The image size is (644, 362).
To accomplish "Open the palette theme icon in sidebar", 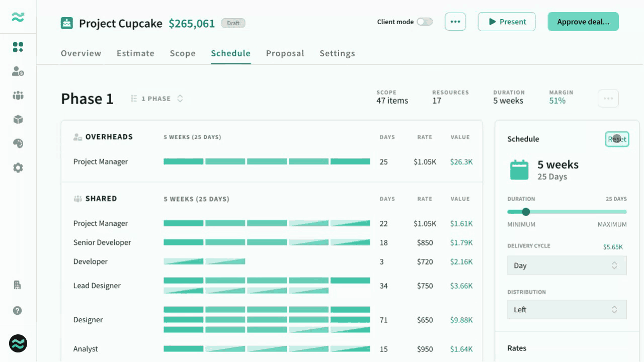I will [18, 144].
